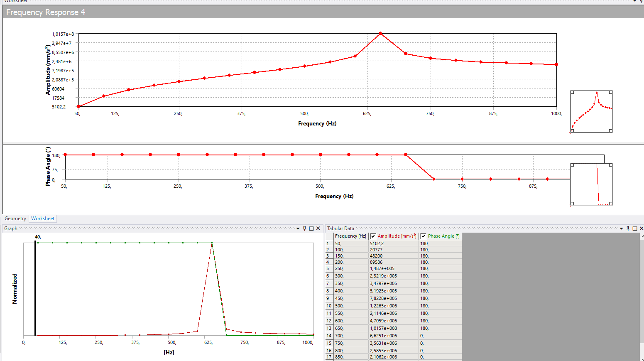Switch to the Geometry tab

point(15,219)
